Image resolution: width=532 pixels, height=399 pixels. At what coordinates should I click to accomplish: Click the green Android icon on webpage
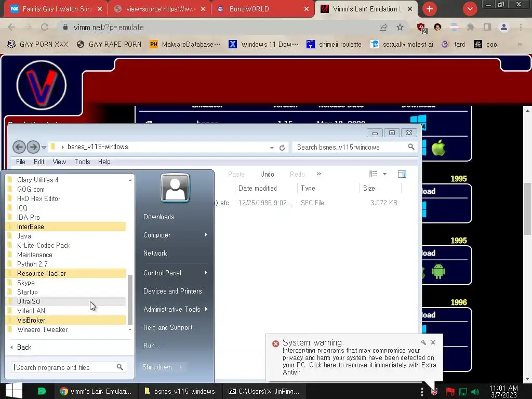click(x=438, y=271)
